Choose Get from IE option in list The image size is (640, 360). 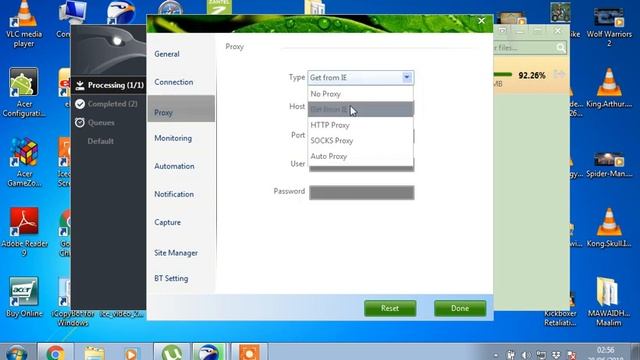click(x=360, y=109)
